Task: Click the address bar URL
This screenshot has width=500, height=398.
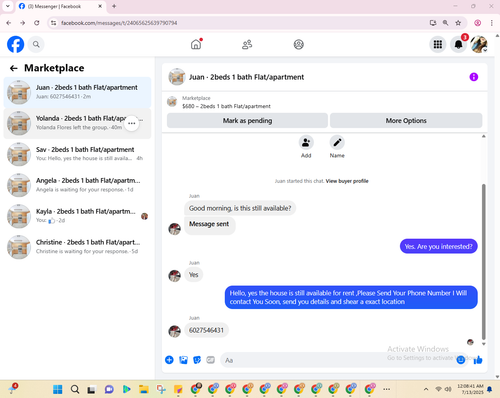Action: tap(119, 23)
